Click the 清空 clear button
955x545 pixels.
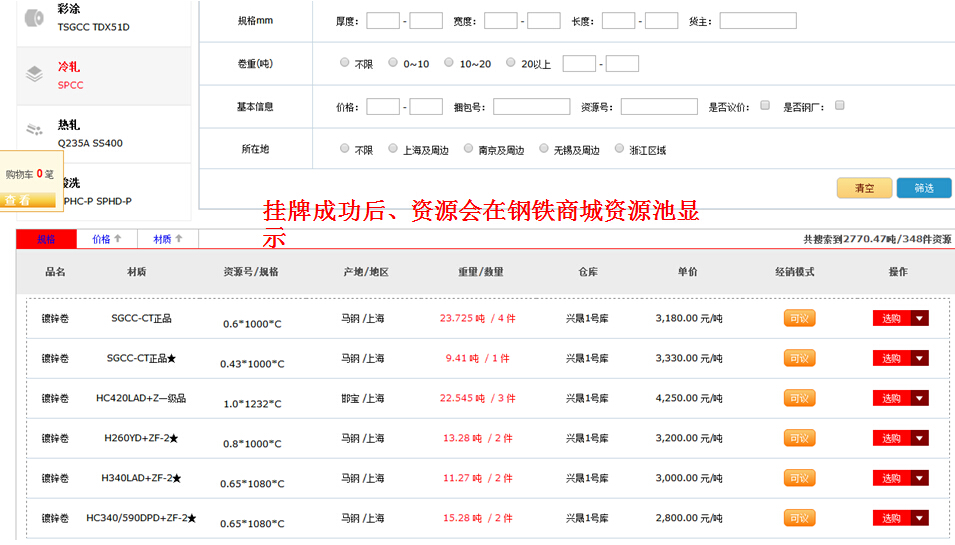pos(863,188)
